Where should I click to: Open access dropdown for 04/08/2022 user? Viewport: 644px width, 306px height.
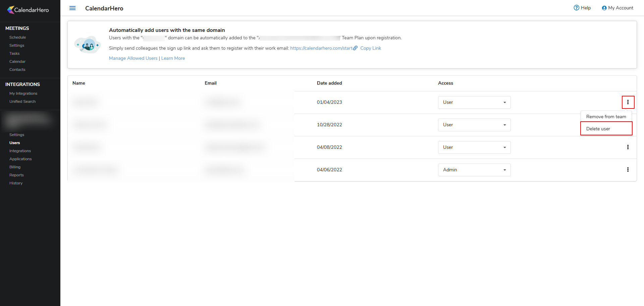click(x=474, y=147)
